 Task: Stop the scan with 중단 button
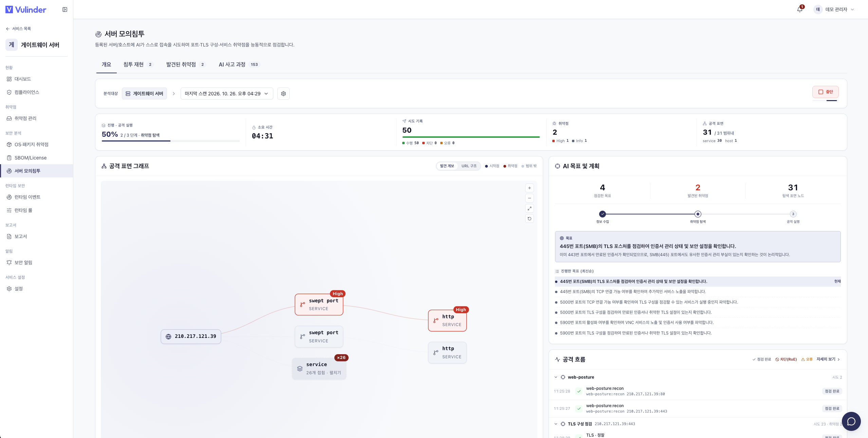(826, 92)
